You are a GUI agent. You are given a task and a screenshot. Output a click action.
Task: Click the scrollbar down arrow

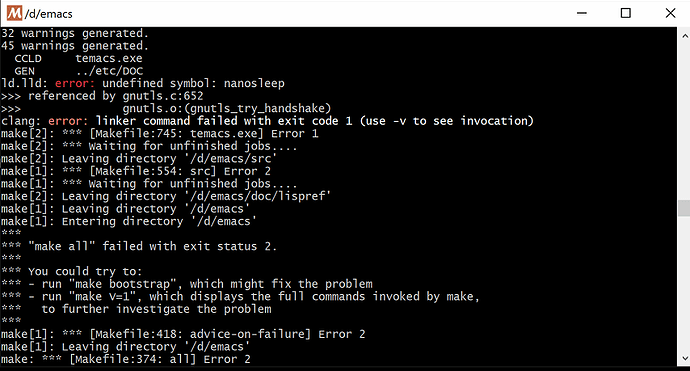click(x=684, y=359)
